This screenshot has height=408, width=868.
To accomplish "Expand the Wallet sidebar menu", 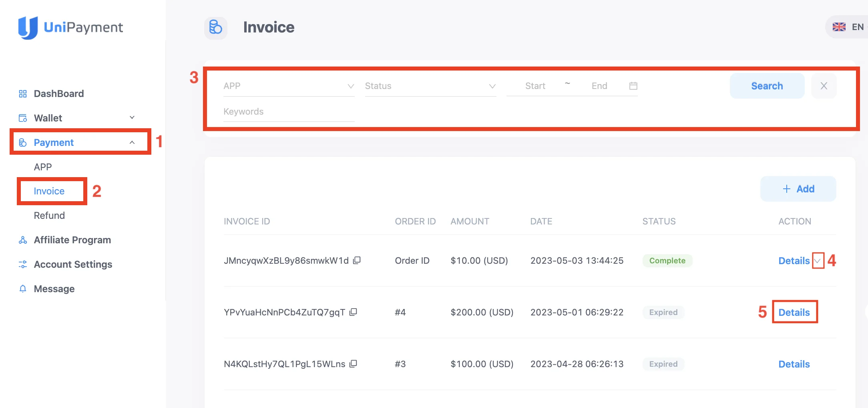I will tap(131, 117).
